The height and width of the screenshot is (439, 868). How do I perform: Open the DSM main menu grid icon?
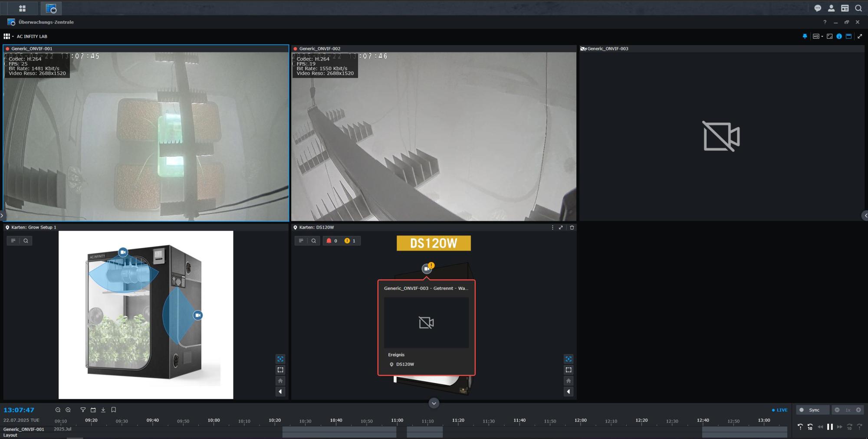(22, 8)
